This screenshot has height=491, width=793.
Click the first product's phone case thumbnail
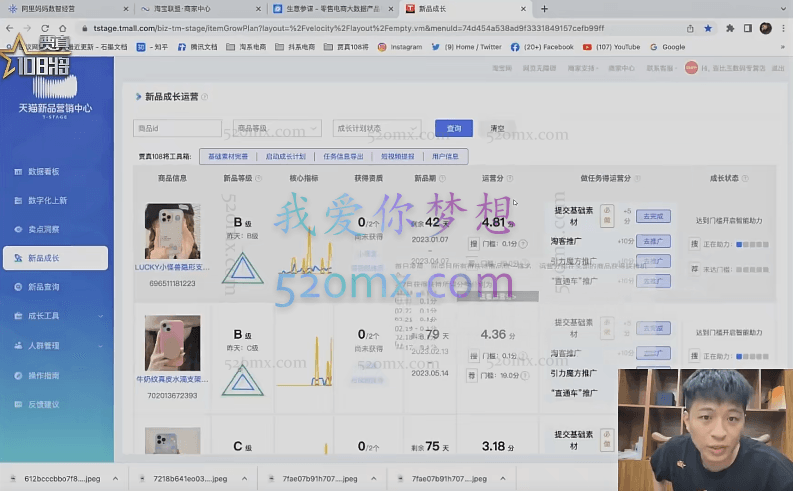pyautogui.click(x=171, y=231)
